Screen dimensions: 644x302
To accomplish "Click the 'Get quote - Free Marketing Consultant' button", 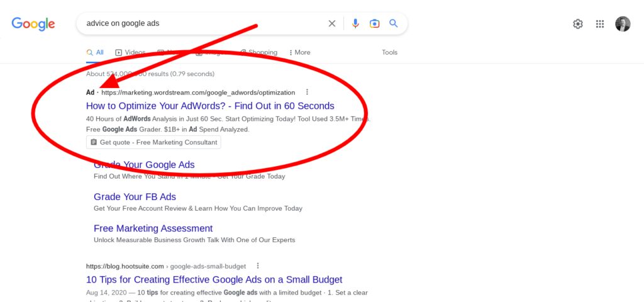I will pos(153,142).
